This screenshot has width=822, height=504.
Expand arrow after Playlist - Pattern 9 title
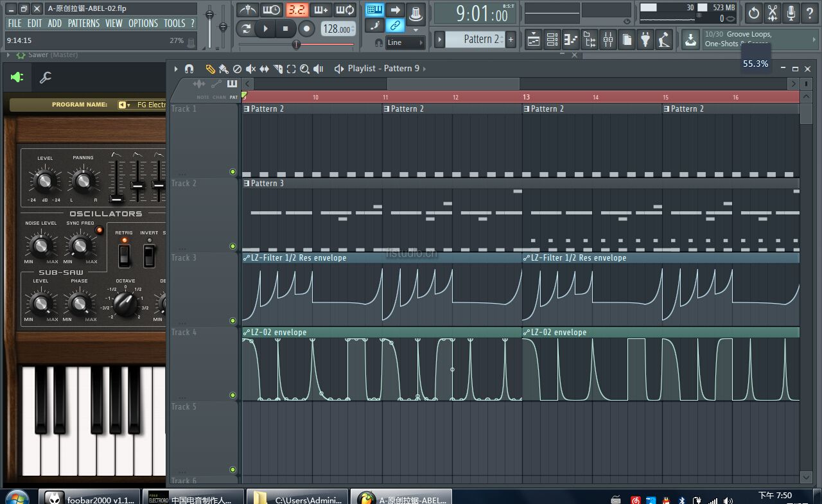pyautogui.click(x=424, y=69)
